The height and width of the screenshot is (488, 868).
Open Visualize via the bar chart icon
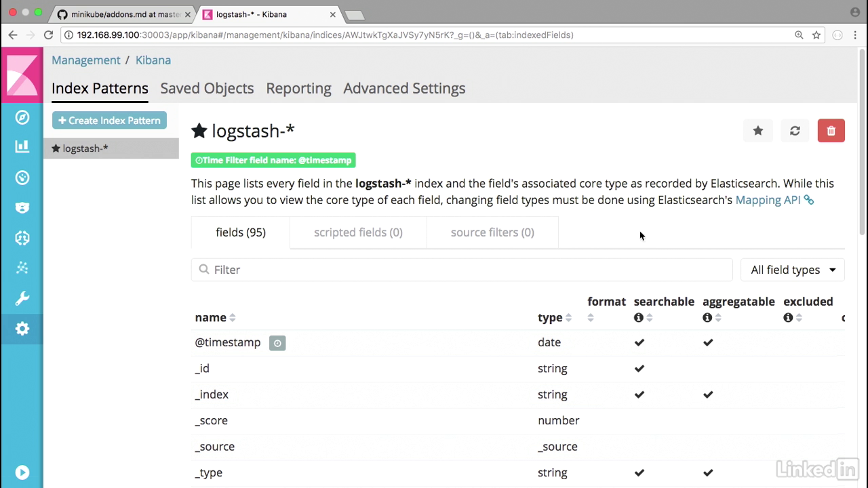(x=22, y=146)
